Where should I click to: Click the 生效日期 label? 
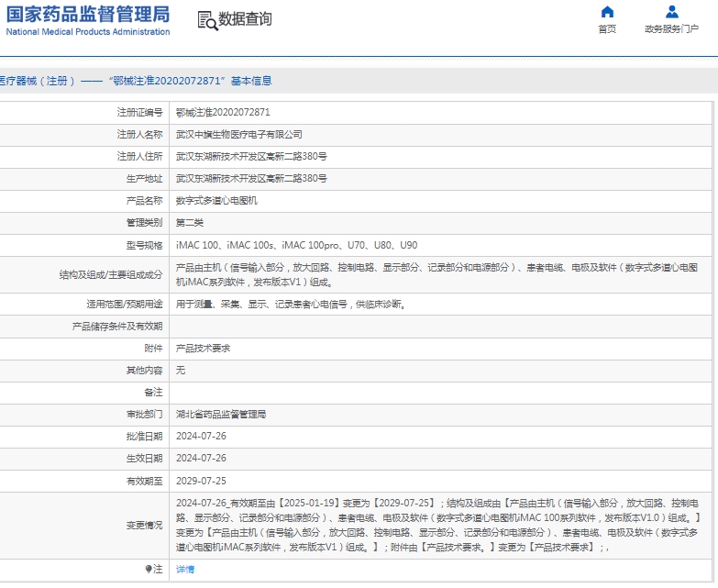click(144, 459)
